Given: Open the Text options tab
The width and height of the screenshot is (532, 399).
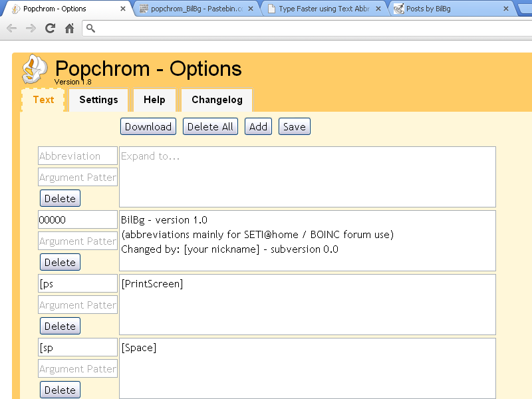Looking at the screenshot, I should coord(43,100).
